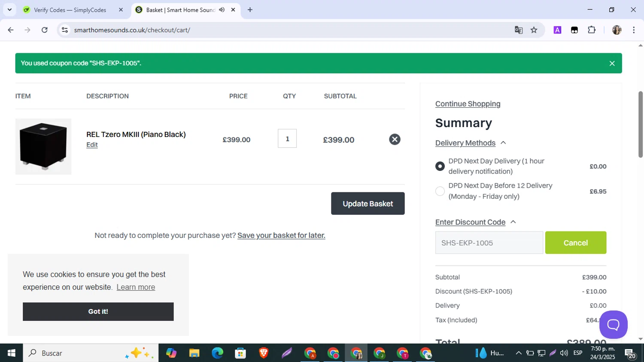Click the Google Translate icon in address bar
This screenshot has width=644, height=362.
519,30
